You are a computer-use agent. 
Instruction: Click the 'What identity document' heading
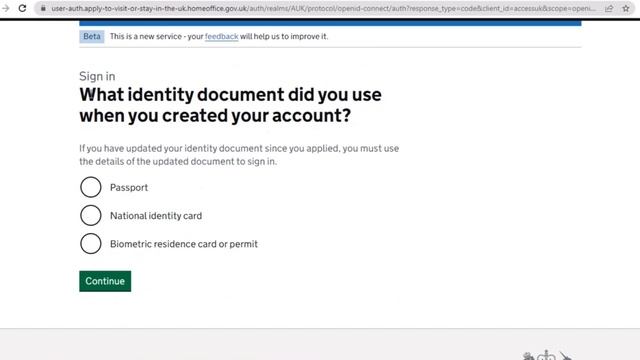[x=230, y=105]
